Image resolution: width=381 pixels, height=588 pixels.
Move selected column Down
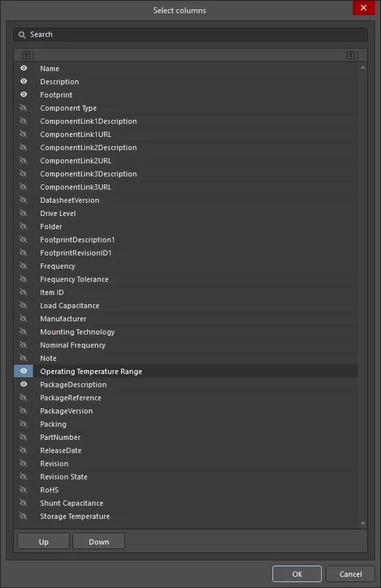99,541
